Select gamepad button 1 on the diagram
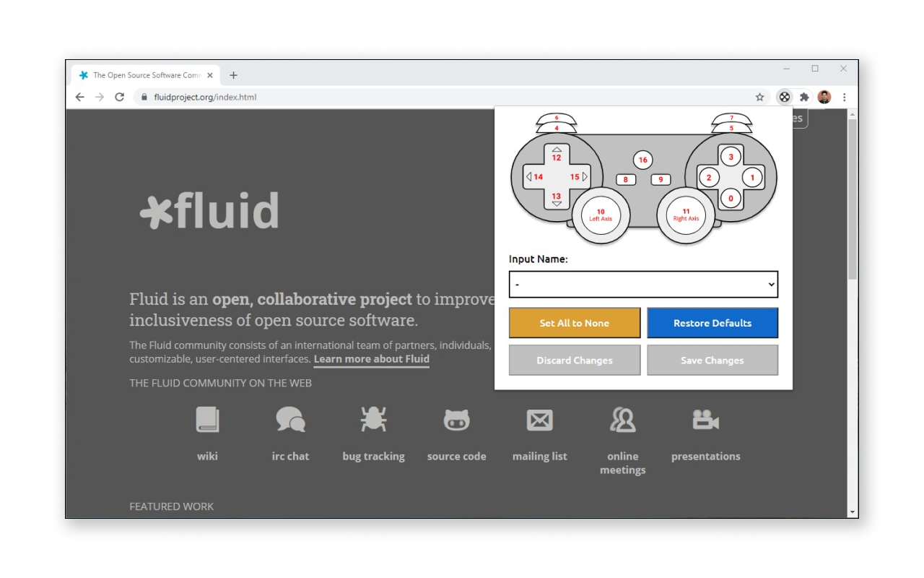The image size is (924, 578). click(752, 177)
